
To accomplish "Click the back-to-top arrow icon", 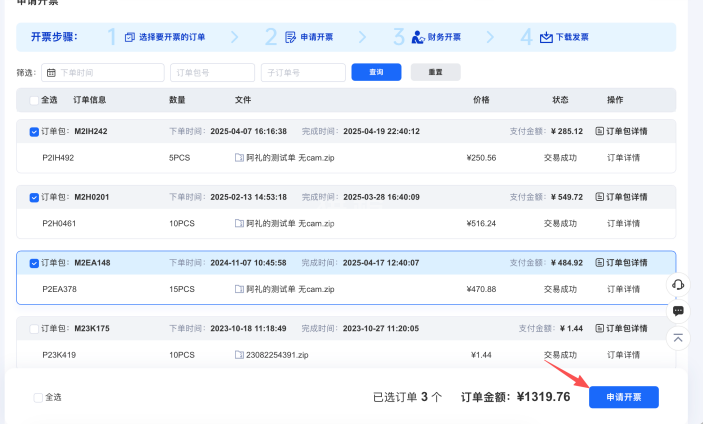I will (678, 338).
